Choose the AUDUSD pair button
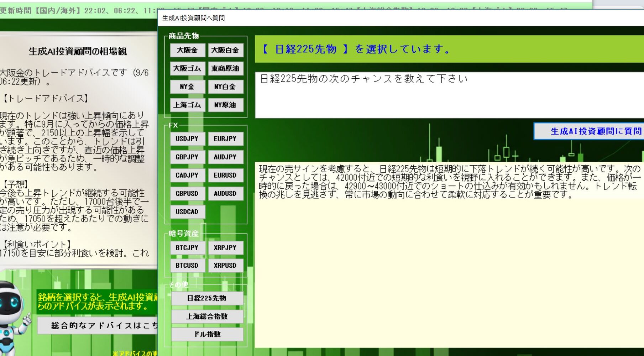This screenshot has width=644, height=356. (x=225, y=194)
